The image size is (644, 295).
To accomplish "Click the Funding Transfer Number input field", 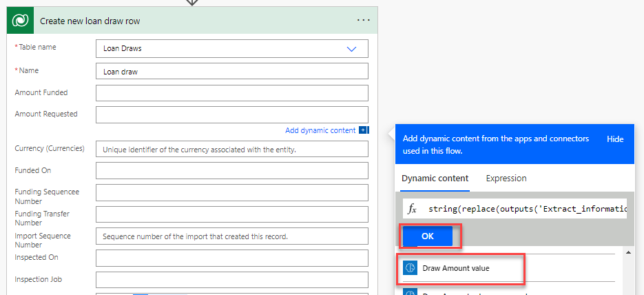I will 232,214.
